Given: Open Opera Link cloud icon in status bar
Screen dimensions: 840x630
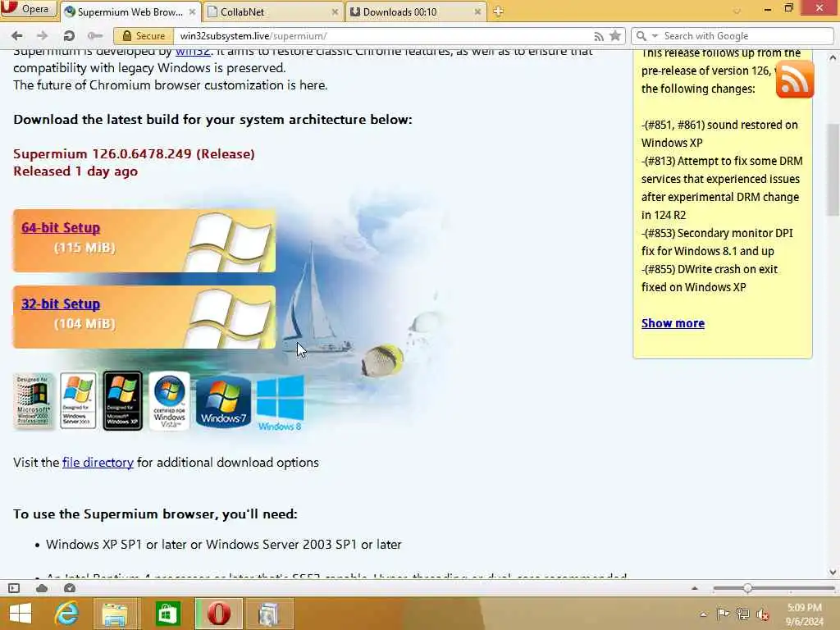Looking at the screenshot, I should click(41, 588).
